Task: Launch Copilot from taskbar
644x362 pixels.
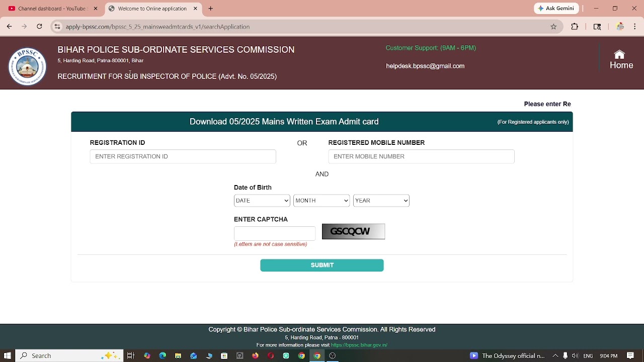Action: pyautogui.click(x=147, y=355)
